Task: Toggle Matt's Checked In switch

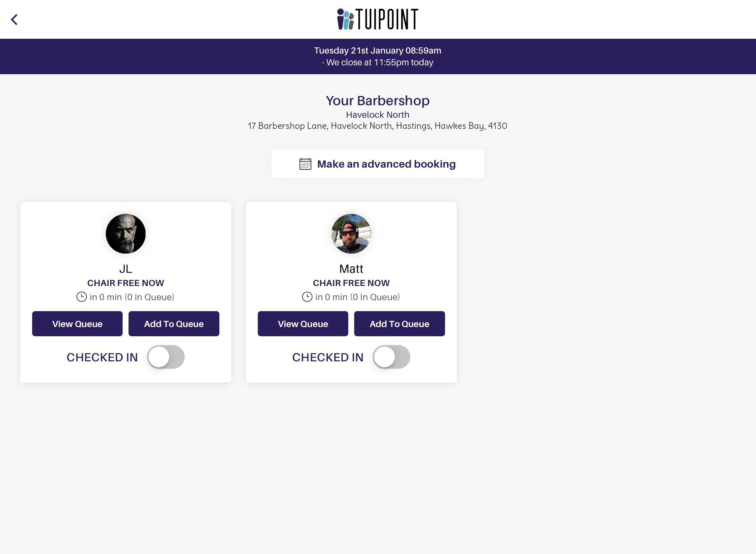Action: pyautogui.click(x=391, y=357)
